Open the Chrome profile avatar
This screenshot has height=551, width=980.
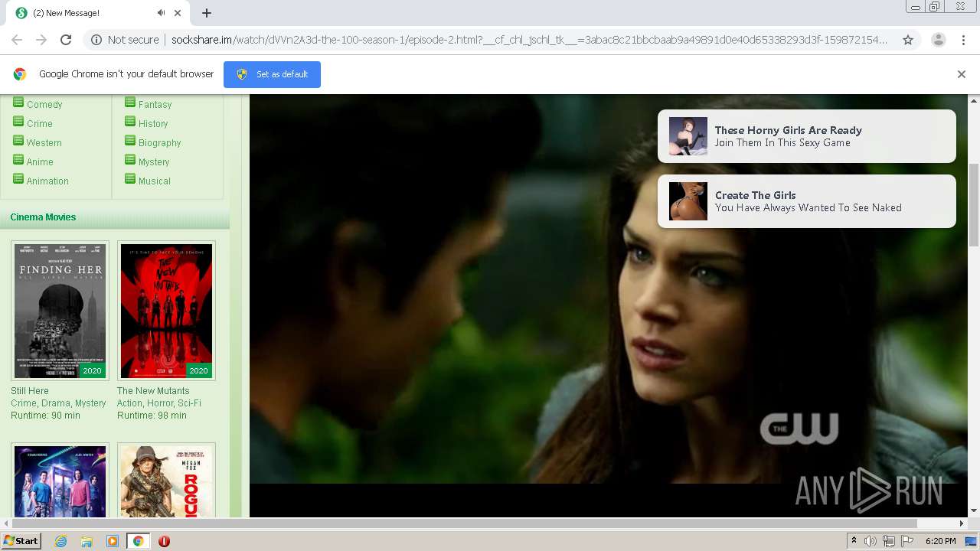(938, 40)
